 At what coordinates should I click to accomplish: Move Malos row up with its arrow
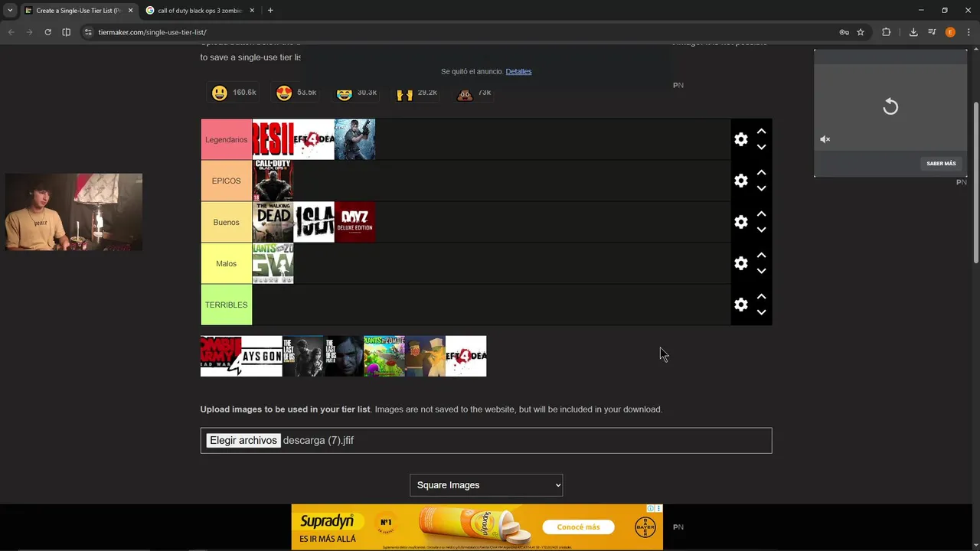click(761, 256)
